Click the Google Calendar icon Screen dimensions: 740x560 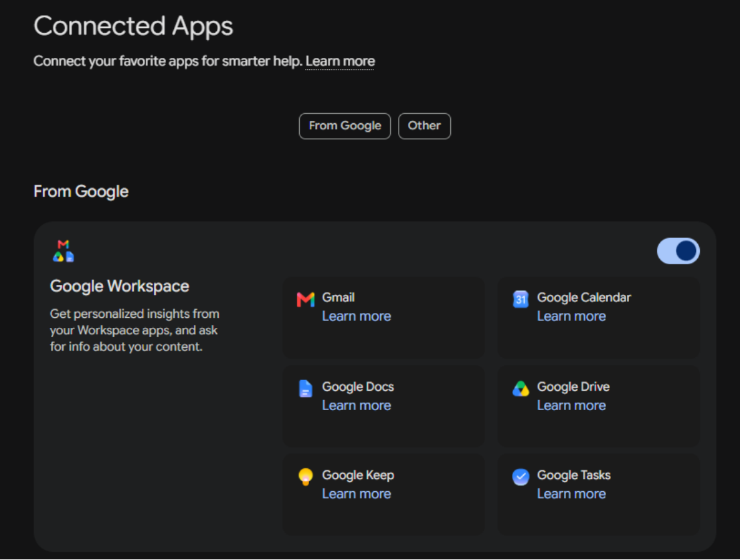point(521,299)
